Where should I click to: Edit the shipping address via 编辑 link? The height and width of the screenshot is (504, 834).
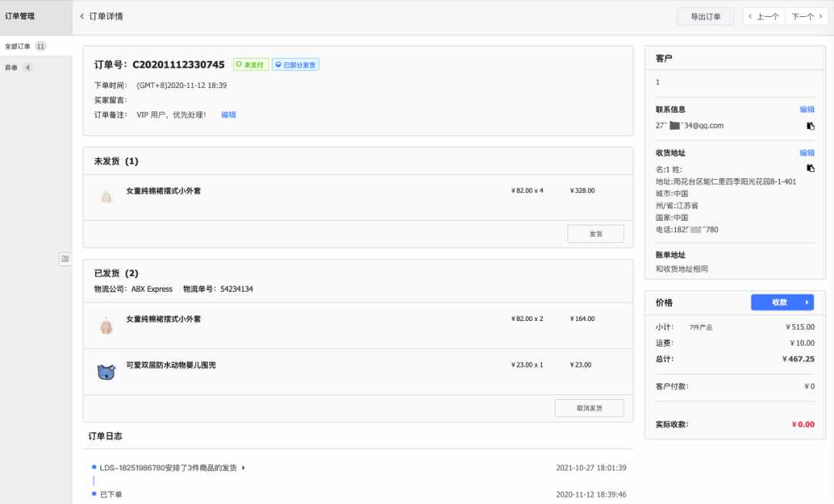pyautogui.click(x=806, y=153)
